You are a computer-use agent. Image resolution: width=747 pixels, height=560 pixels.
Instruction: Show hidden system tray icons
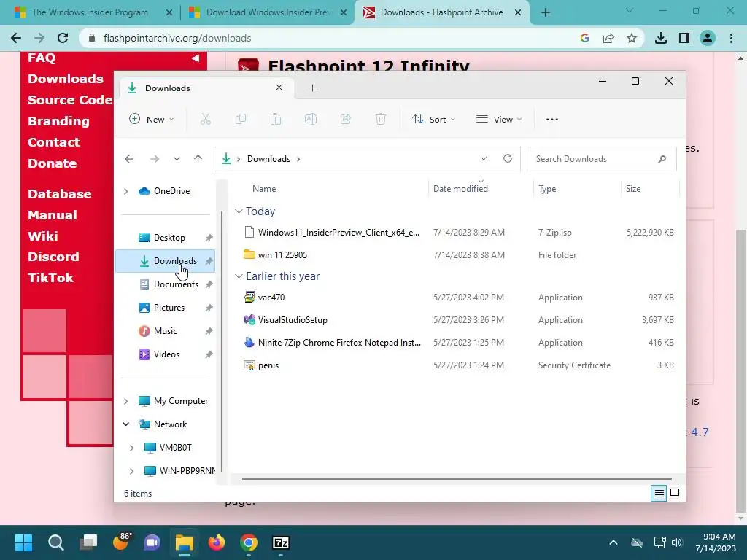click(614, 542)
